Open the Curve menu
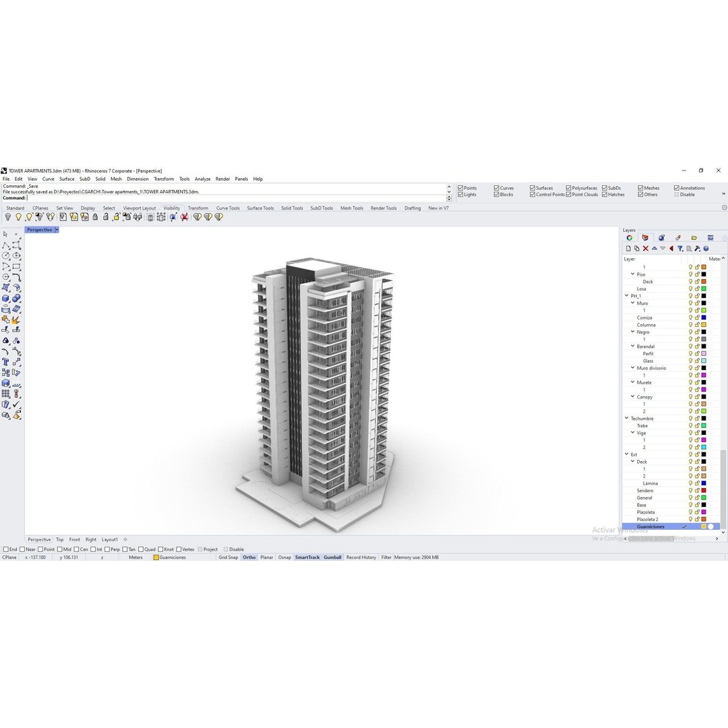This screenshot has height=728, width=728. (x=49, y=179)
